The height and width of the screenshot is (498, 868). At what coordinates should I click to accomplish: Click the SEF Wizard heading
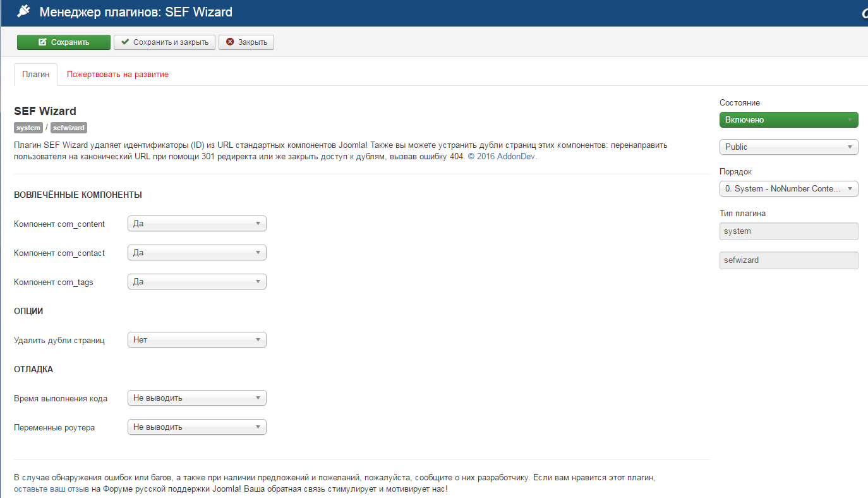45,111
